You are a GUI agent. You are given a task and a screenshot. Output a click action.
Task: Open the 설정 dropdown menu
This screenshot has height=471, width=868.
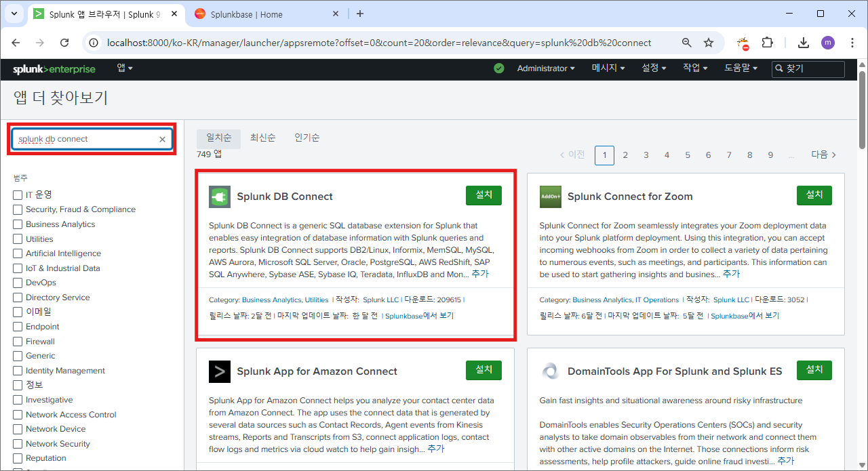(654, 68)
